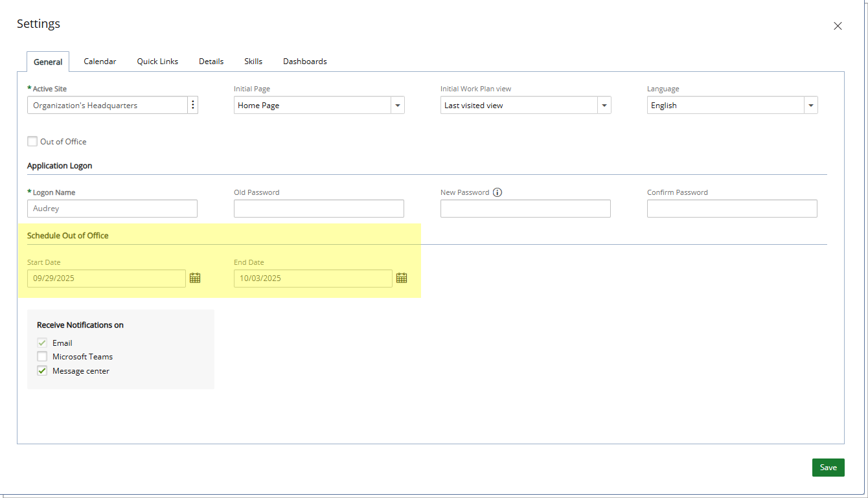Viewport: 868px width, 498px height.
Task: Close the Settings dialog
Action: tap(838, 26)
